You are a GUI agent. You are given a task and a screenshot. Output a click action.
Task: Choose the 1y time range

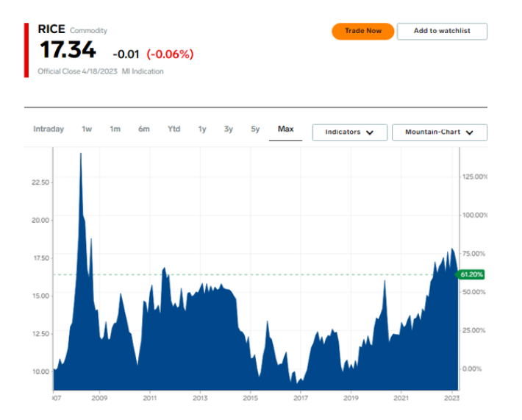[x=202, y=129]
